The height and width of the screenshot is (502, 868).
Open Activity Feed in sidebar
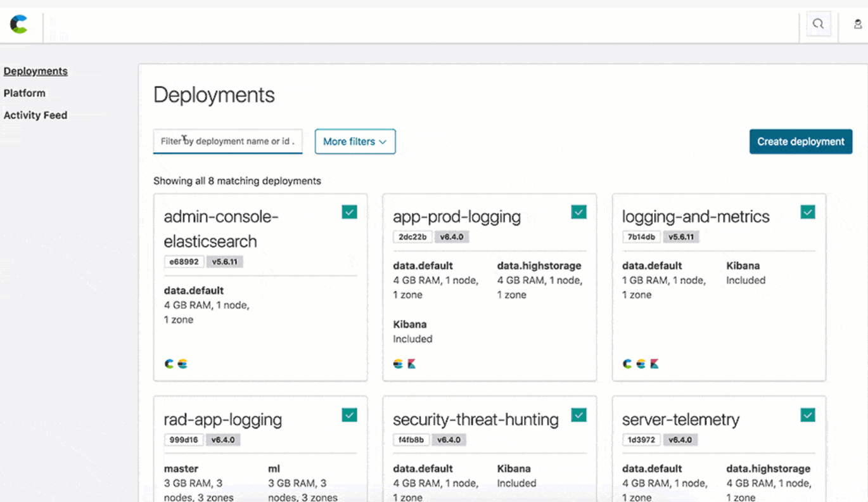click(35, 115)
